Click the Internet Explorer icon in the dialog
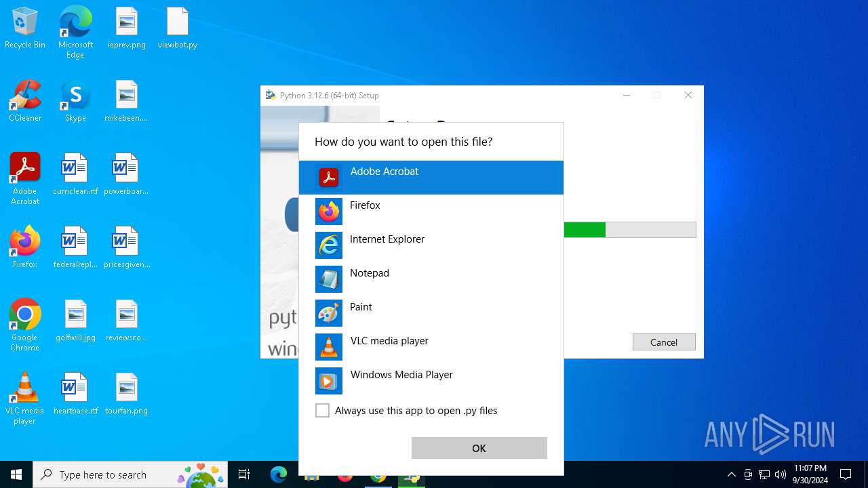The width and height of the screenshot is (868, 488). [329, 245]
